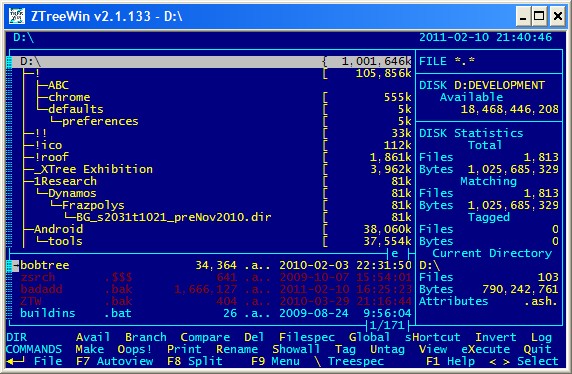Select the !ico folder
The width and height of the screenshot is (572, 374).
[48, 145]
